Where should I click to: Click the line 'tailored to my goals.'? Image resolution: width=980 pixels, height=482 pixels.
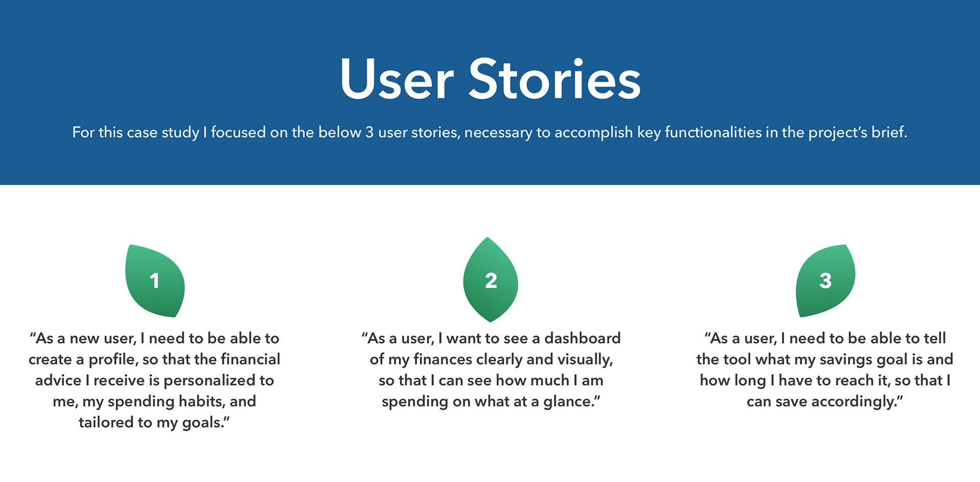click(x=154, y=422)
